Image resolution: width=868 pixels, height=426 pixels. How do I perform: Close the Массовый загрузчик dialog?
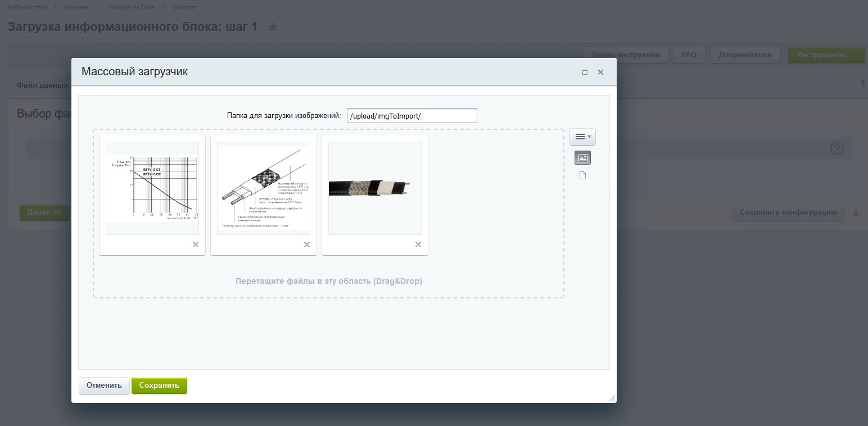click(x=600, y=72)
